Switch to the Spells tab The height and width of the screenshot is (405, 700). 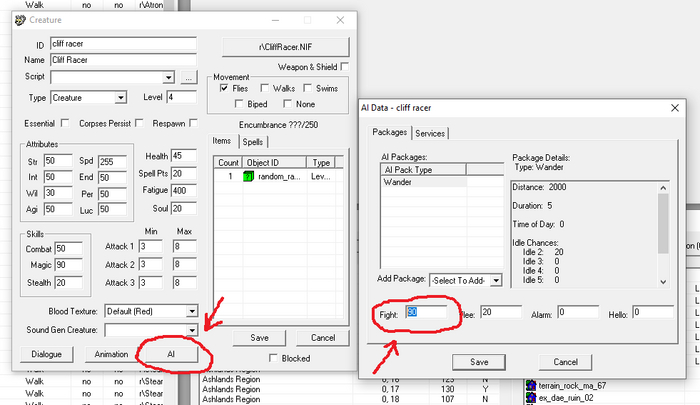pos(253,142)
